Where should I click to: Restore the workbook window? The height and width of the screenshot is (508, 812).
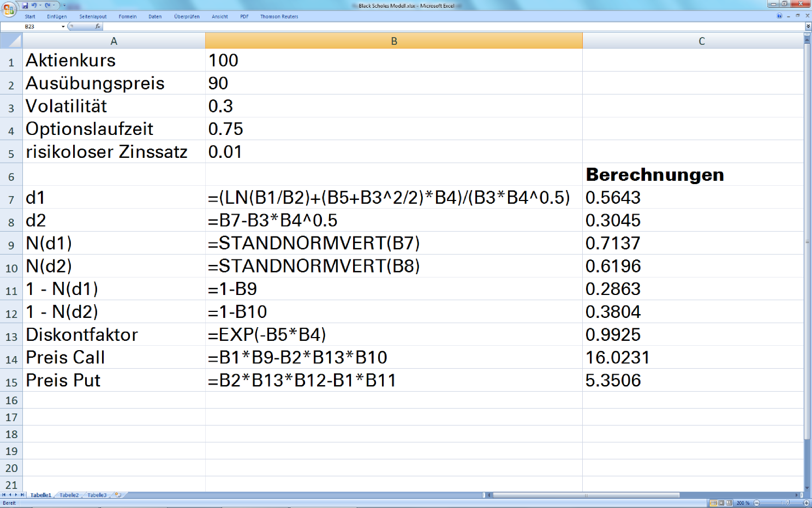pos(798,16)
